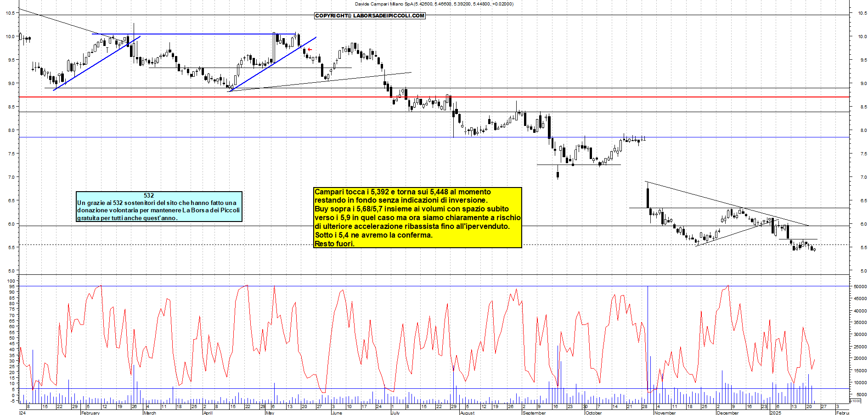Click the 30000 volume axis label
The image size is (868, 415).
coord(860,335)
